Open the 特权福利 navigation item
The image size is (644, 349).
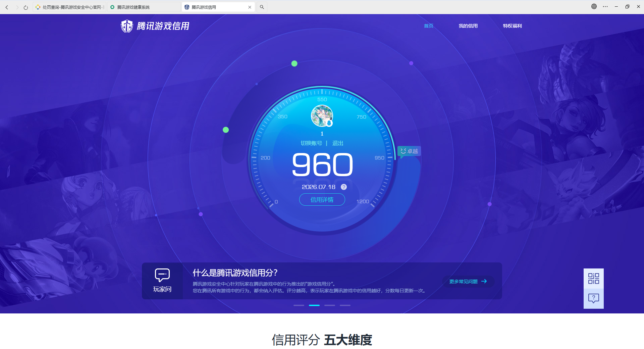513,26
